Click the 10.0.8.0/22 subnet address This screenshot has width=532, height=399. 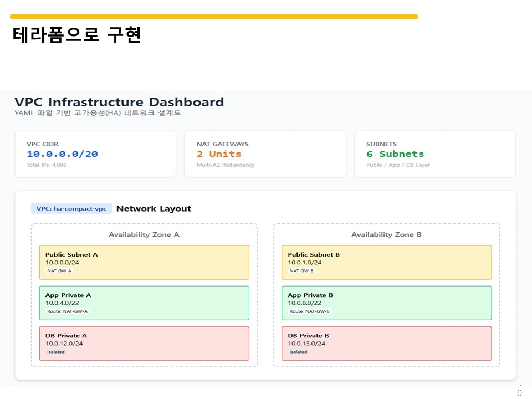[305, 303]
